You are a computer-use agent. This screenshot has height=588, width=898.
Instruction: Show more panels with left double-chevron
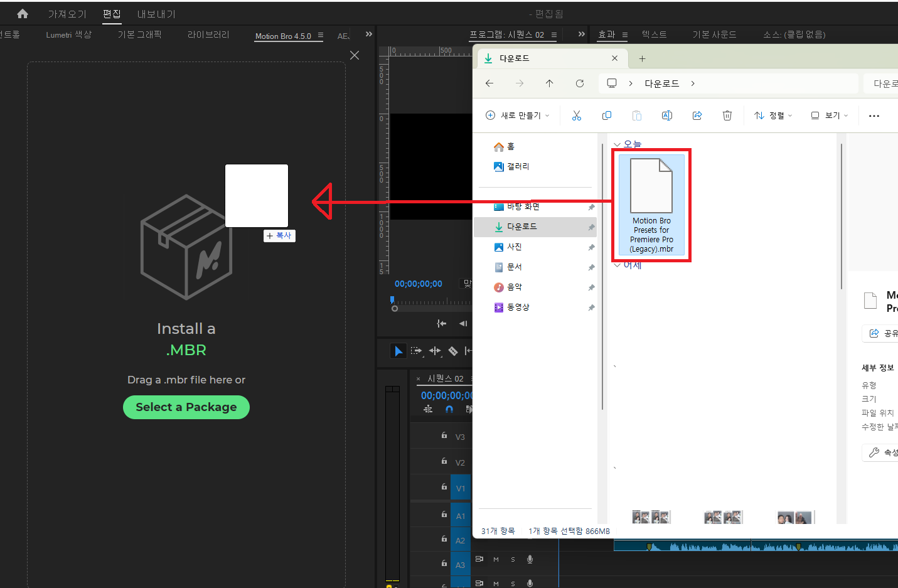tap(369, 34)
